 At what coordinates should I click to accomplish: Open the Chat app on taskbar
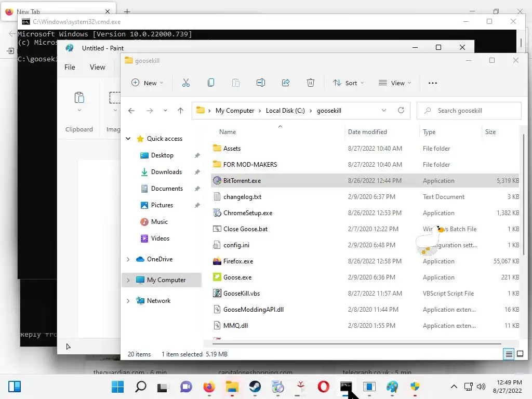[186, 387]
